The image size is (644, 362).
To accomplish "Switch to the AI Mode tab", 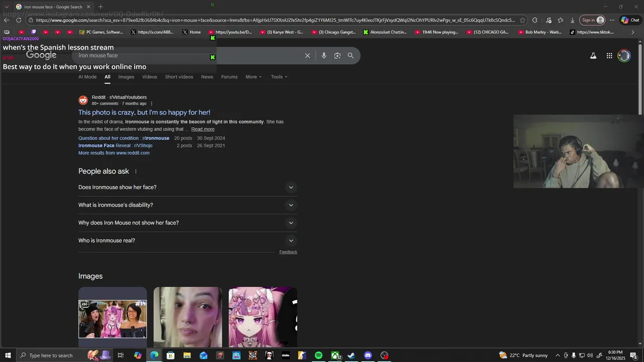I will tap(88, 77).
